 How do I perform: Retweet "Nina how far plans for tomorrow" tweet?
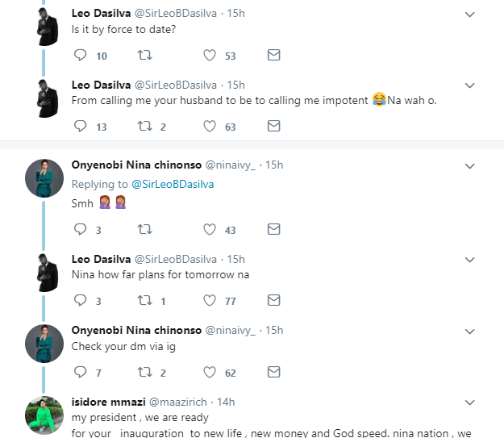click(x=147, y=301)
